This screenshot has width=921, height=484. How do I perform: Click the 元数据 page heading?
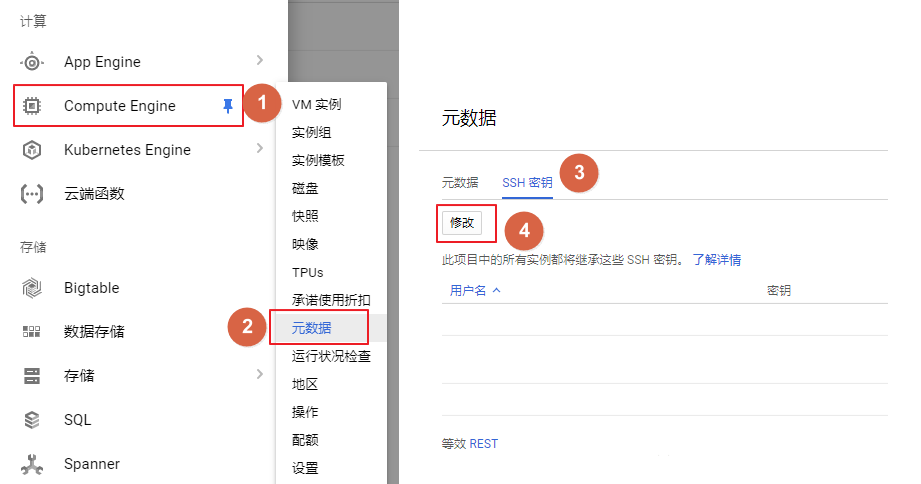(x=469, y=118)
